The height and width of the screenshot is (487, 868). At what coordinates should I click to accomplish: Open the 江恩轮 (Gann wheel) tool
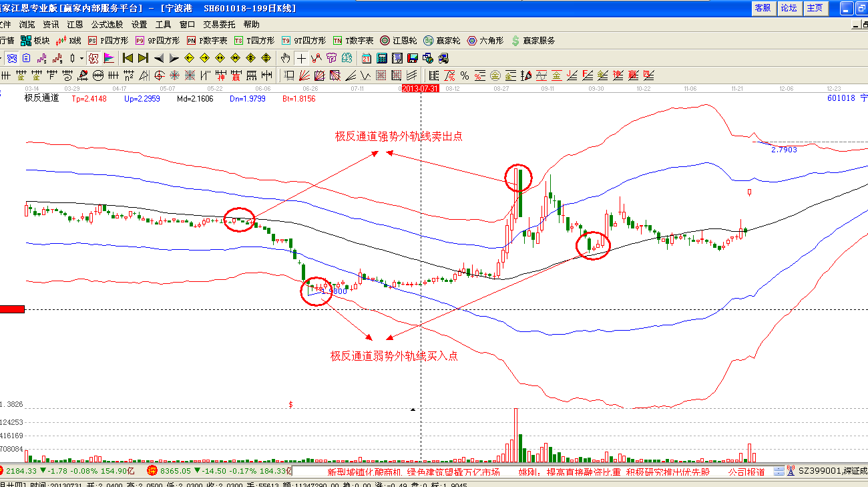pos(399,41)
